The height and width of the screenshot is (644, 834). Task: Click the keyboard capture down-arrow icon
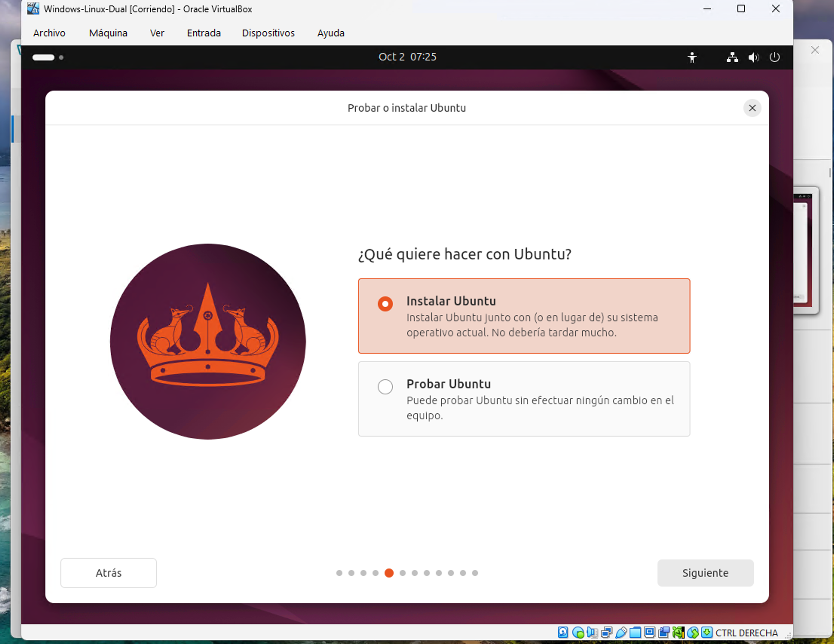[x=707, y=632]
